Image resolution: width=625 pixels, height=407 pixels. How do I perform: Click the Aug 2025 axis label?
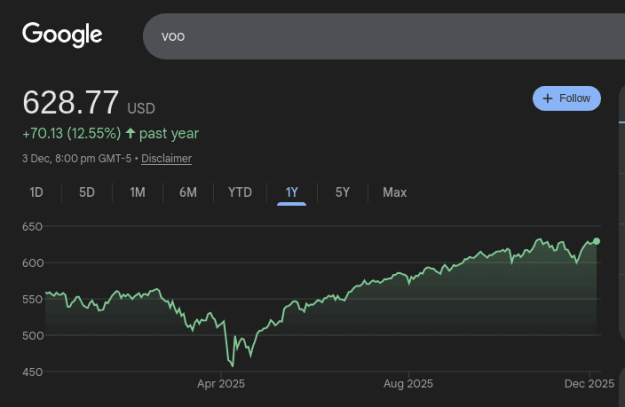pos(408,384)
